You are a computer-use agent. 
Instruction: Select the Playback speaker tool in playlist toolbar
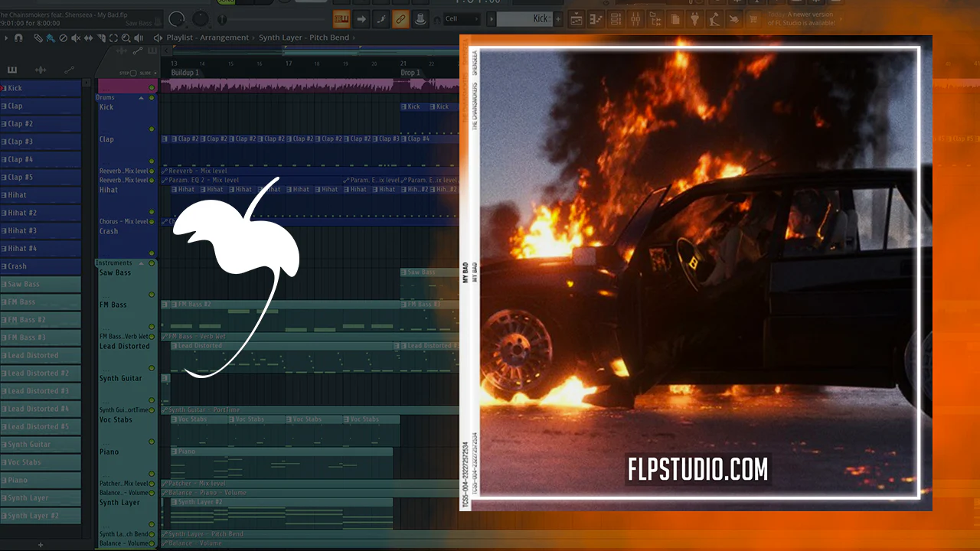(139, 37)
